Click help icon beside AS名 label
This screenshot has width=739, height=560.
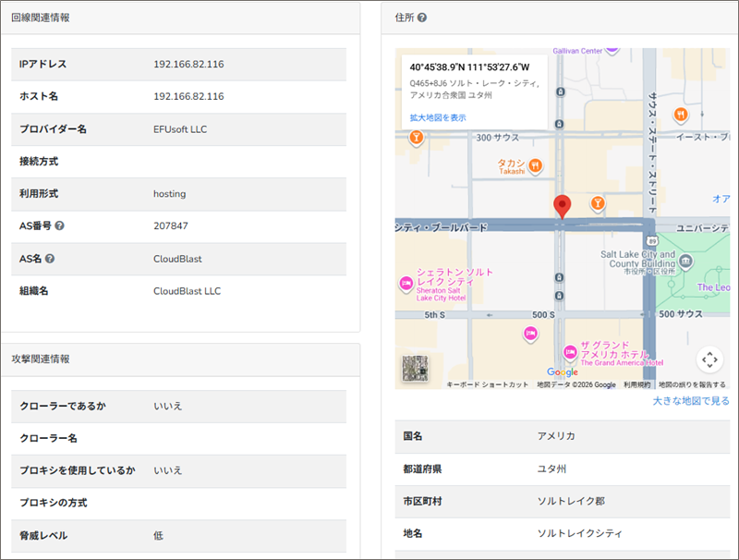click(50, 259)
